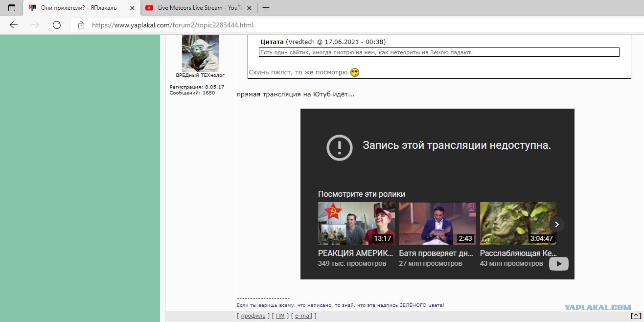Click the 'Сообщений: 1680' text

click(192, 92)
